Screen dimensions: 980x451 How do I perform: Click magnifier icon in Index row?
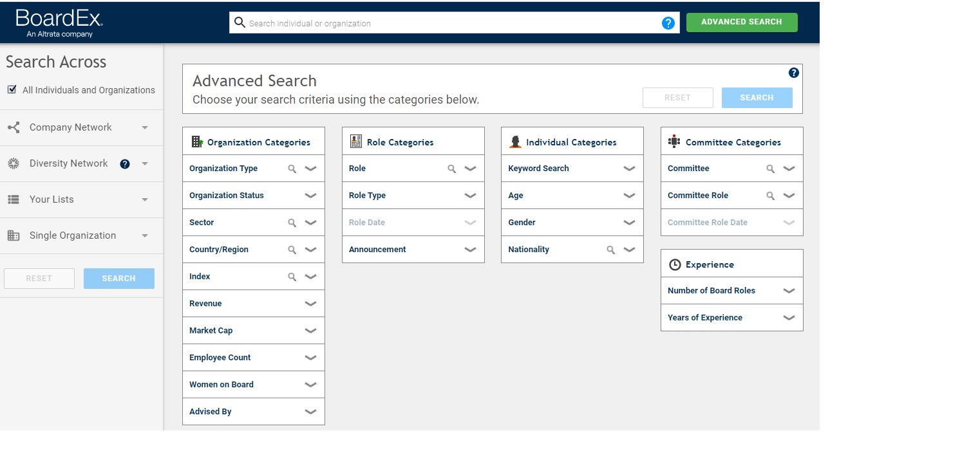pyautogui.click(x=292, y=277)
